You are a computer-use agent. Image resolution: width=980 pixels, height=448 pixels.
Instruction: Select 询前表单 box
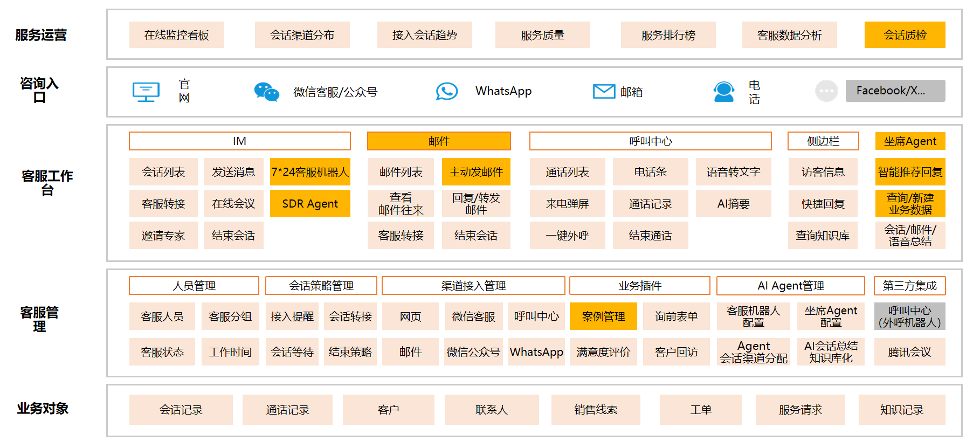pos(677,316)
